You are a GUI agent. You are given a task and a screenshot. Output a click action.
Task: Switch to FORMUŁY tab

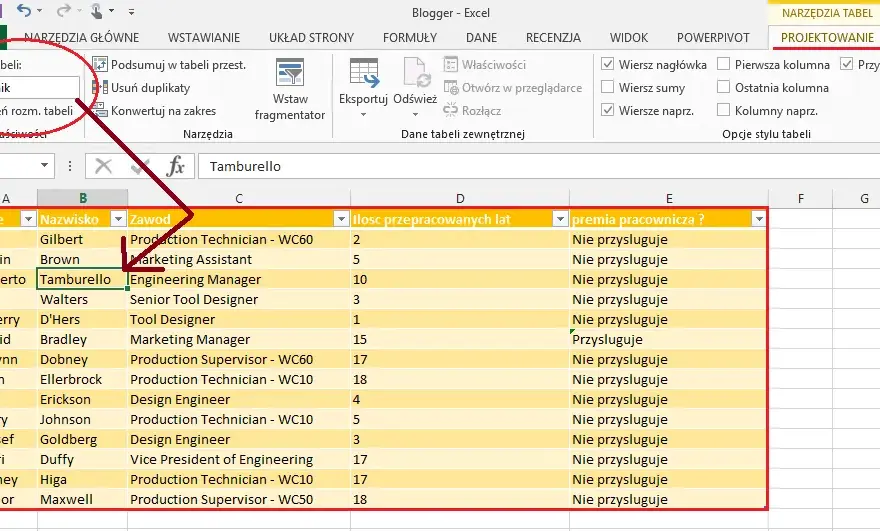click(x=410, y=38)
